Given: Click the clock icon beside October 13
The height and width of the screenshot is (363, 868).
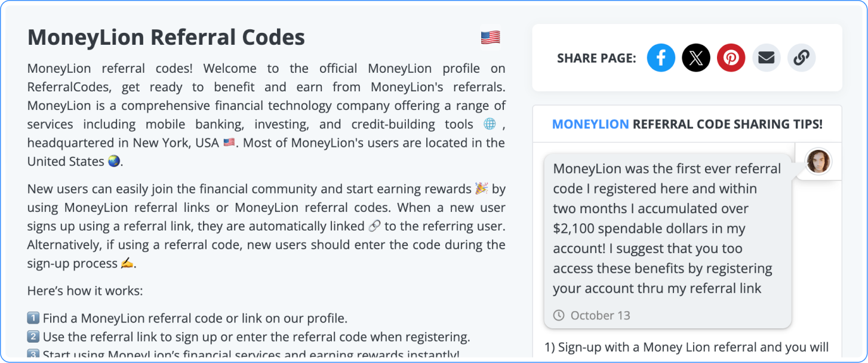Looking at the screenshot, I should point(558,315).
